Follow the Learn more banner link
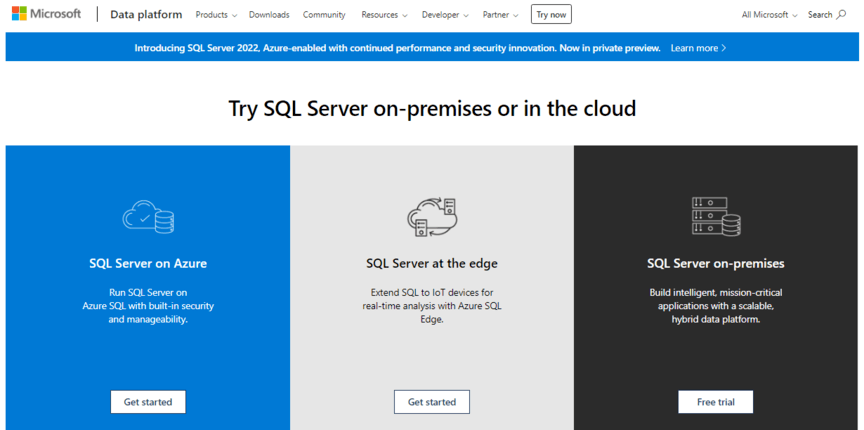864x430 pixels. (x=698, y=47)
